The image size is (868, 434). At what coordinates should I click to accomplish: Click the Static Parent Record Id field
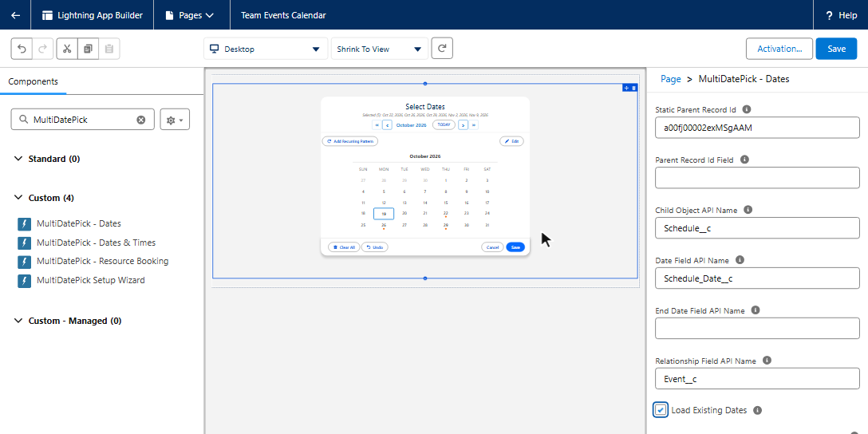757,128
